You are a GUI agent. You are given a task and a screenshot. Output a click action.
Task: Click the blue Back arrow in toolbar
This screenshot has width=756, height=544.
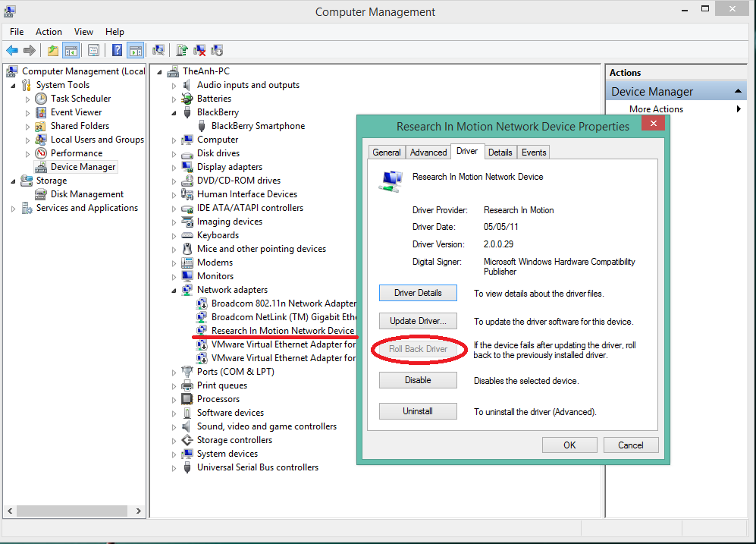[12, 50]
